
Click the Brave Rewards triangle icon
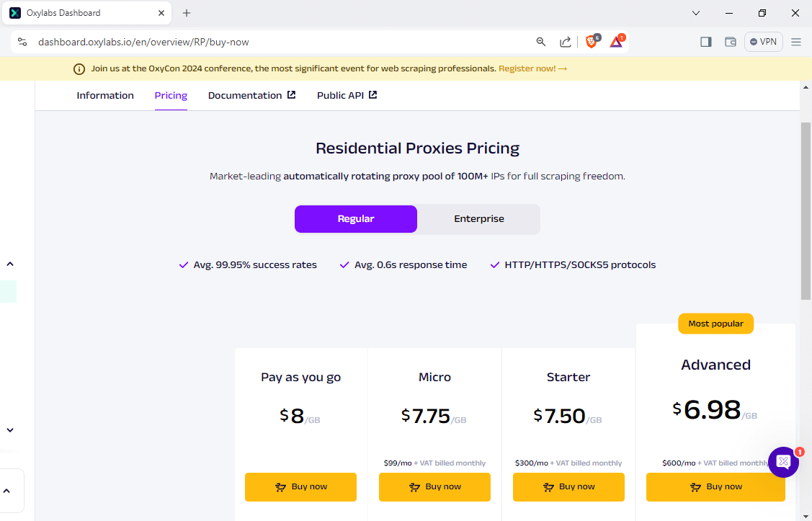click(616, 42)
